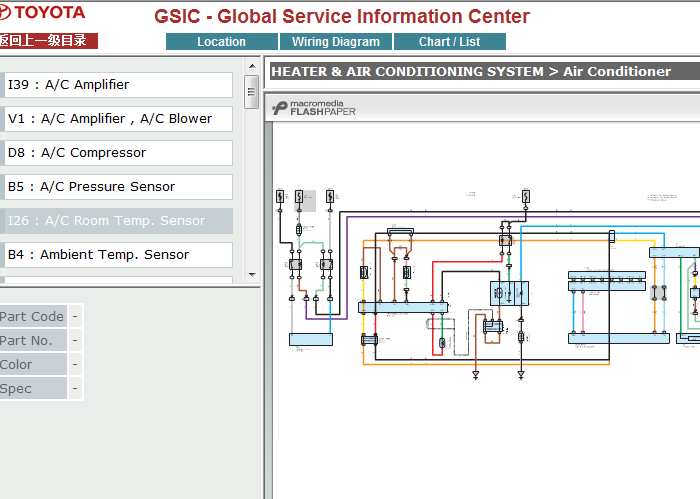Select B4 : Ambient Temp. Sensor
The height and width of the screenshot is (499, 700).
coord(118,254)
